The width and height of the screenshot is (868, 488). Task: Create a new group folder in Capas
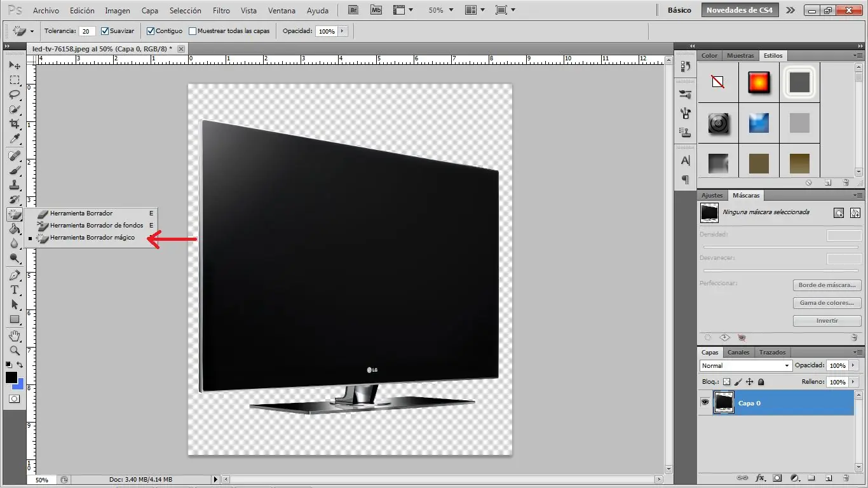click(811, 478)
